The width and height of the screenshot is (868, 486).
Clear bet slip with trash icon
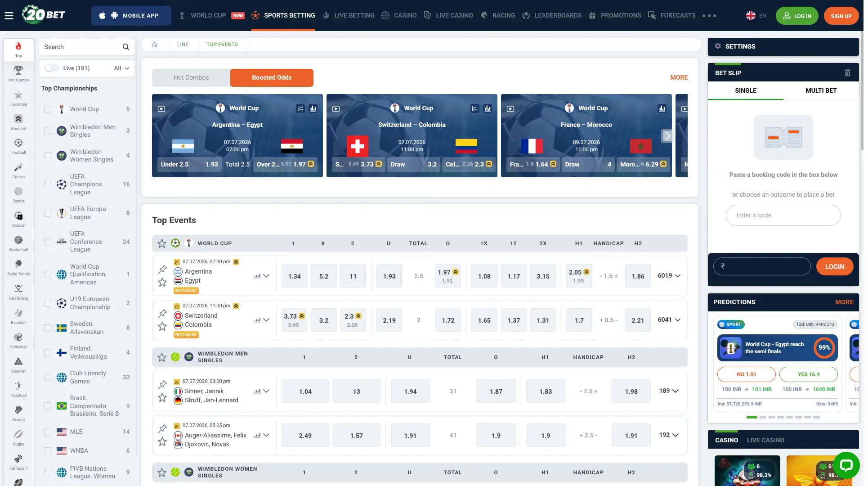tap(848, 73)
